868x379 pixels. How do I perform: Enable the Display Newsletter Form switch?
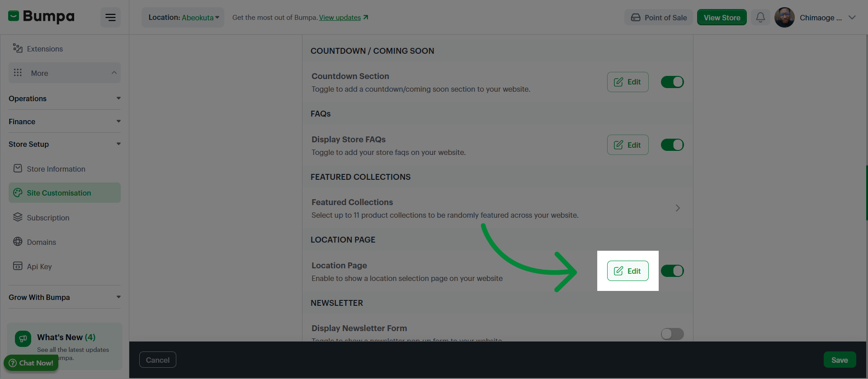(x=672, y=334)
